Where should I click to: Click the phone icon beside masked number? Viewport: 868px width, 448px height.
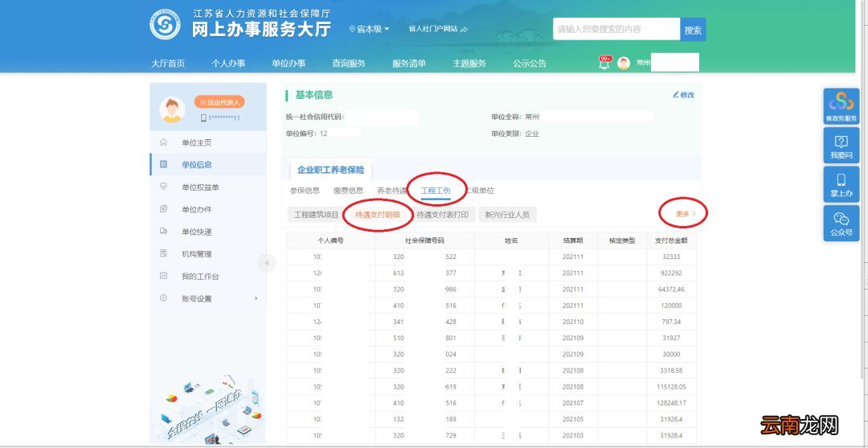(x=203, y=118)
